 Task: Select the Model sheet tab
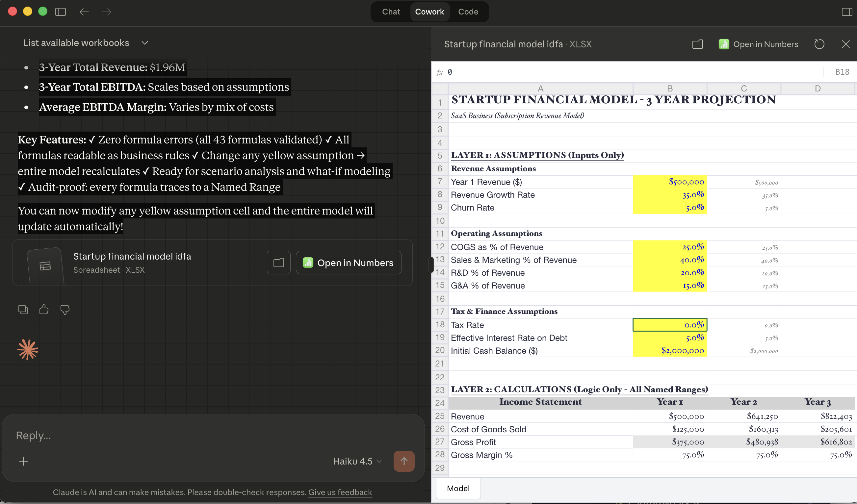458,488
